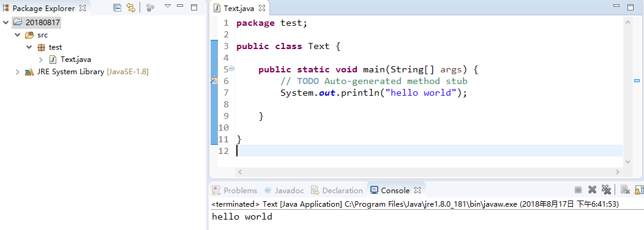644x230 pixels.
Task: Close the Text.java editor tab
Action: [261, 8]
